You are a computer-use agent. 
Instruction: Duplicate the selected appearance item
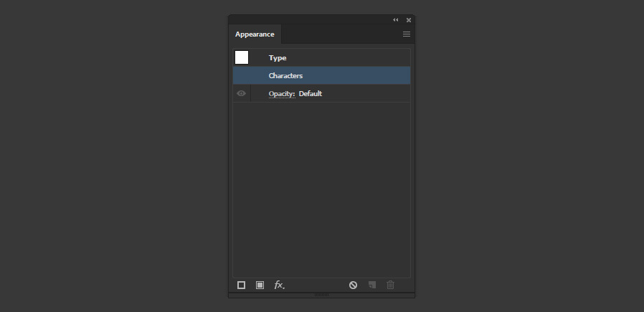[x=372, y=285]
